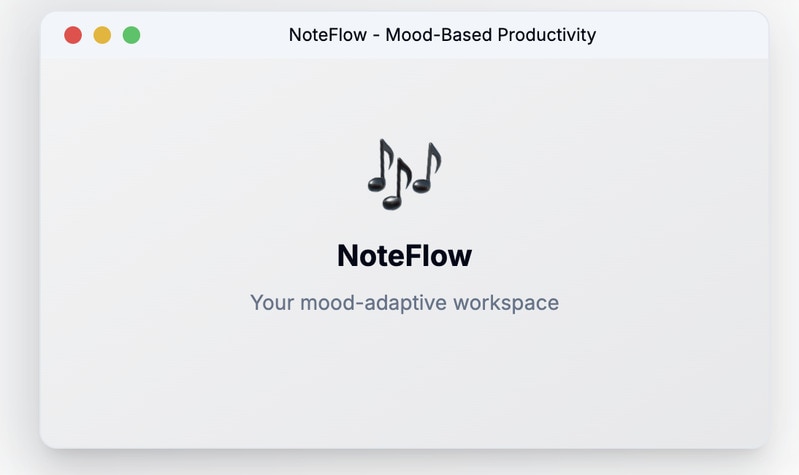799x475 pixels.
Task: Click the word "Your" in the tagline
Action: point(272,302)
